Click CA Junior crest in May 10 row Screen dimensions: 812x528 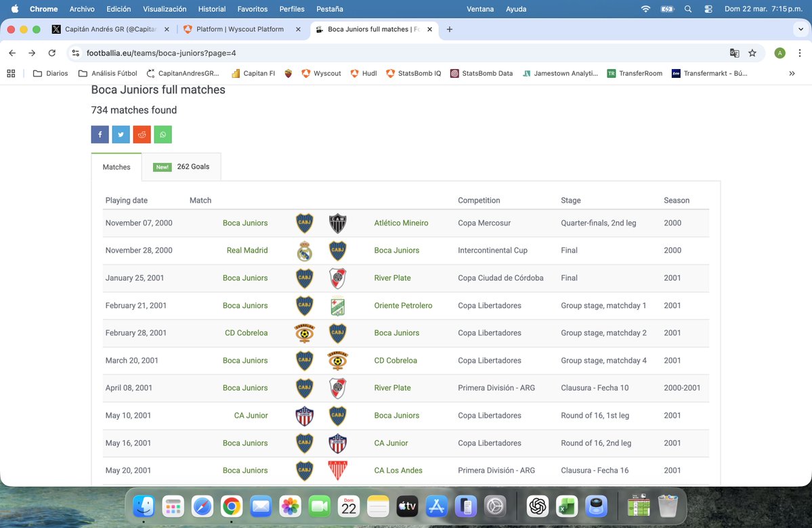pyautogui.click(x=305, y=416)
